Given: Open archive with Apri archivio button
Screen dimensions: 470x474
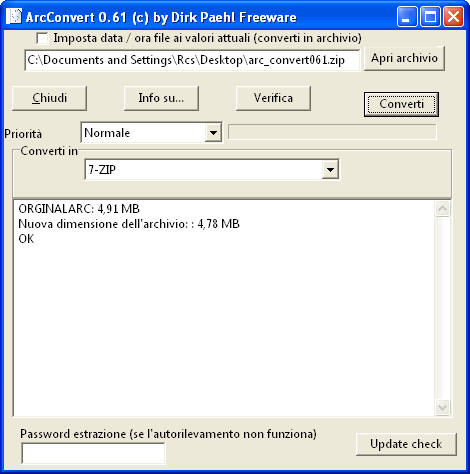Looking at the screenshot, I should (404, 58).
